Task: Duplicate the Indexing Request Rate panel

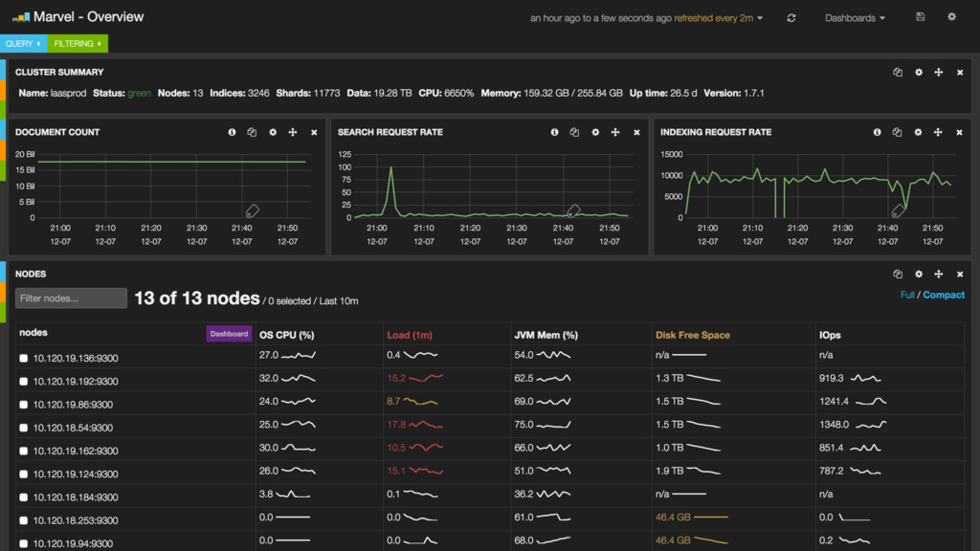Action: tap(897, 132)
